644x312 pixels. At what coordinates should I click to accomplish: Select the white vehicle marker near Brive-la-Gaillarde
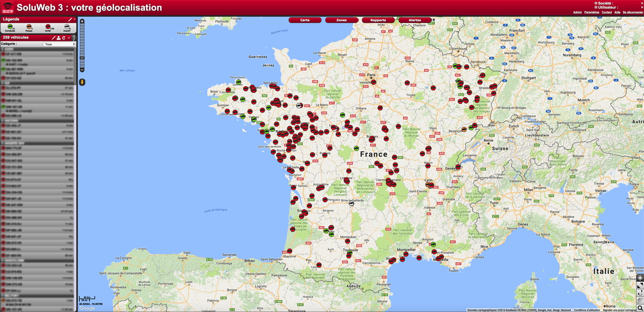[x=351, y=203]
